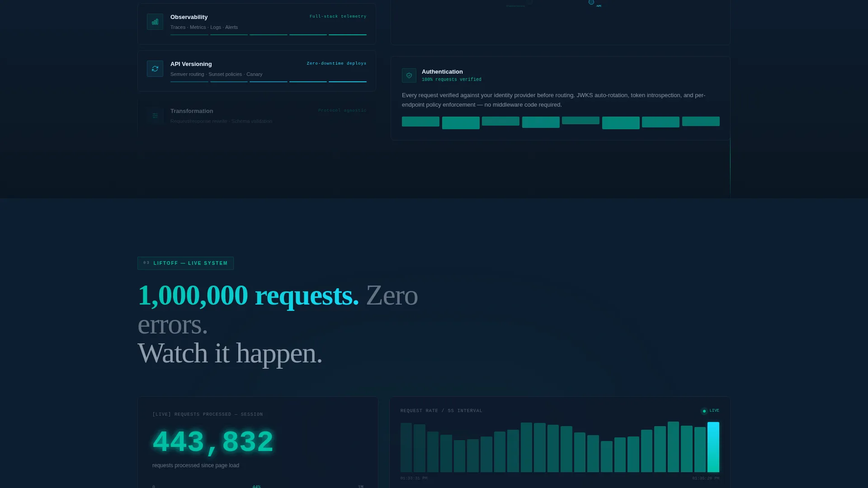
Task: Click the LIVE text label on chart
Action: tap(714, 411)
